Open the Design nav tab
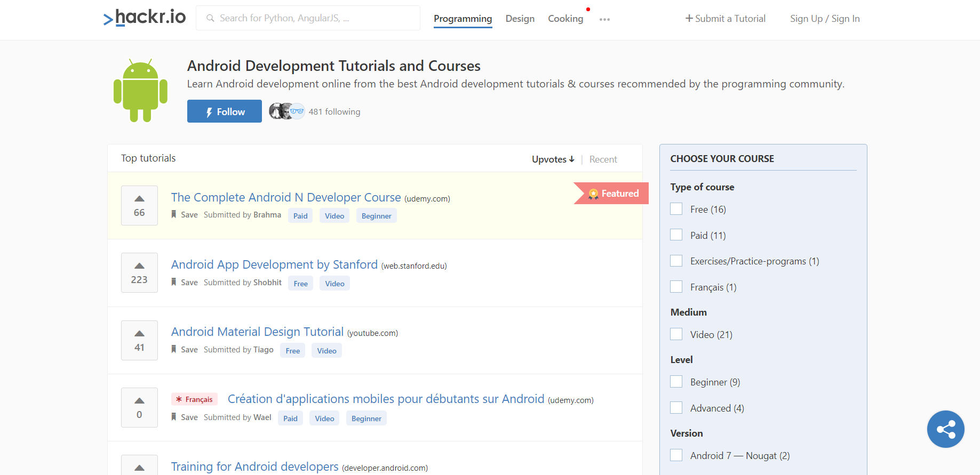 click(x=520, y=19)
